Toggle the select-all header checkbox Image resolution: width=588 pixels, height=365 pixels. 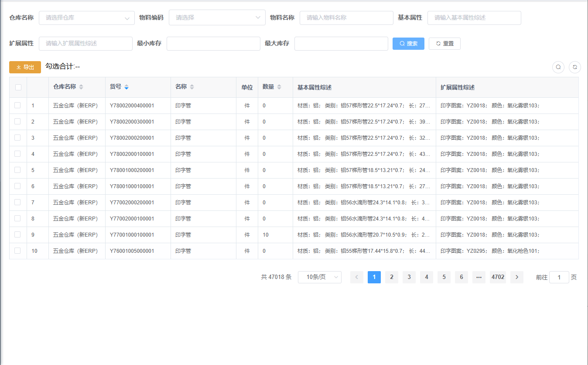point(18,87)
